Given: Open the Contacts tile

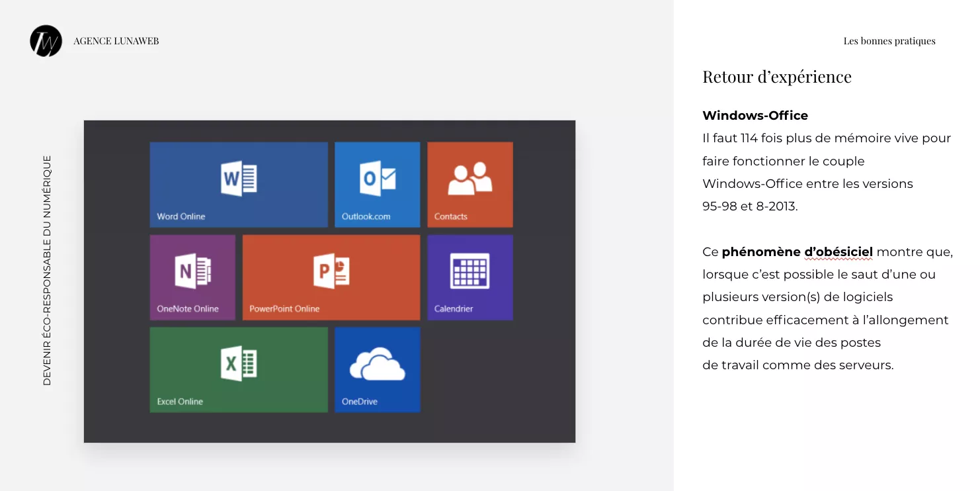Looking at the screenshot, I should pos(470,185).
